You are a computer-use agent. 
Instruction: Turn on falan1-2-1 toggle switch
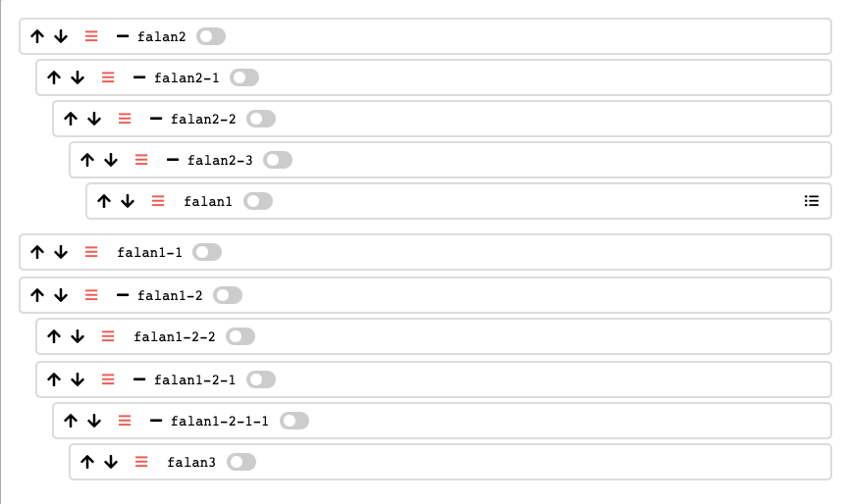(x=261, y=379)
